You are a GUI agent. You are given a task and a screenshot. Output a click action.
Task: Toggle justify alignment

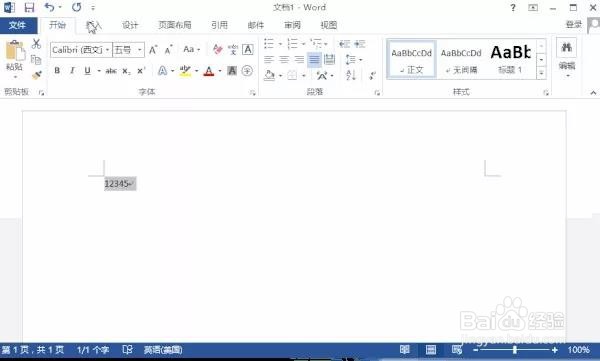pos(314,60)
